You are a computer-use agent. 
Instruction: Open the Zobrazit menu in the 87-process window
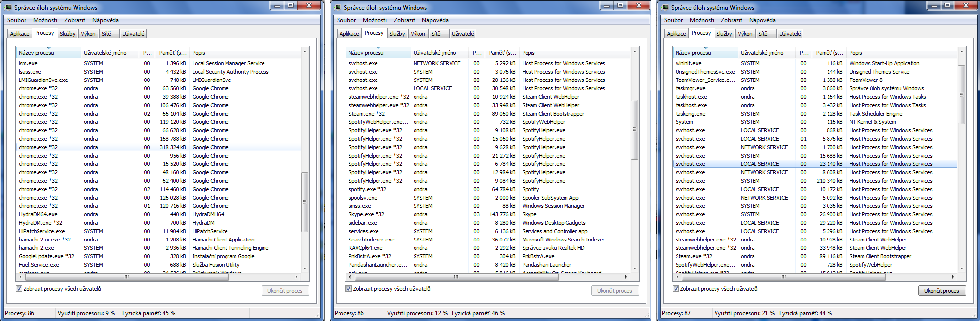pyautogui.click(x=731, y=20)
